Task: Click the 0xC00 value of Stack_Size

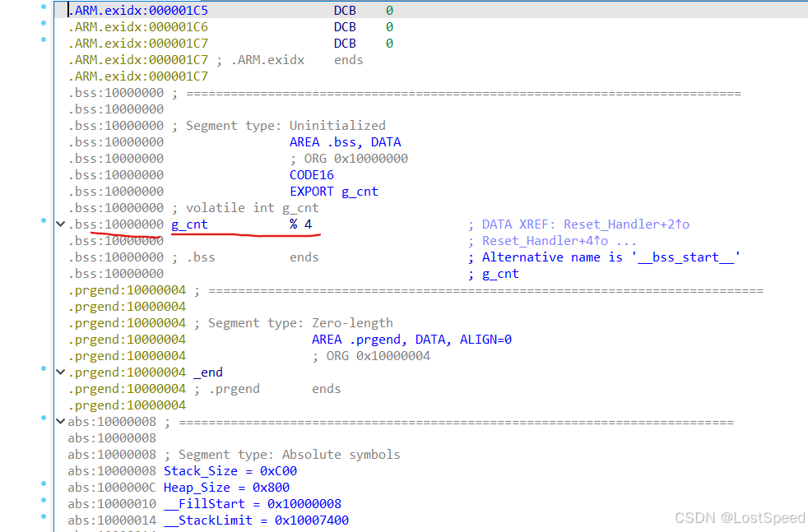Action: pos(278,471)
